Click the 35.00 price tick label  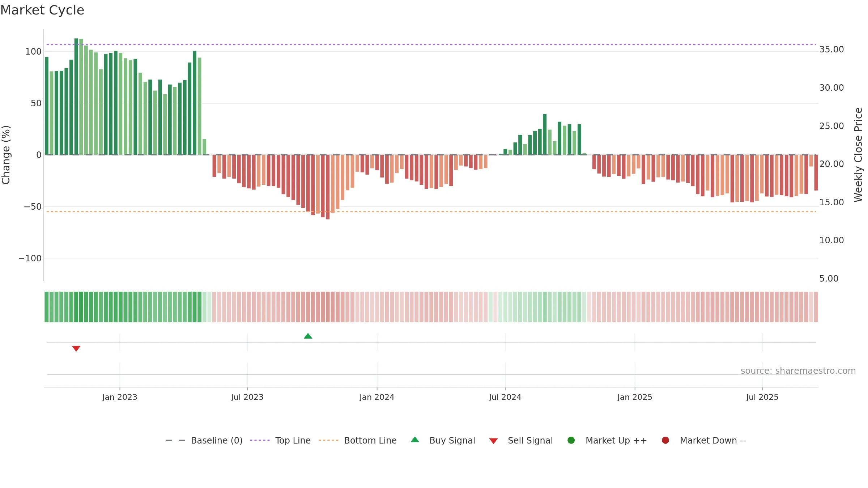point(831,50)
